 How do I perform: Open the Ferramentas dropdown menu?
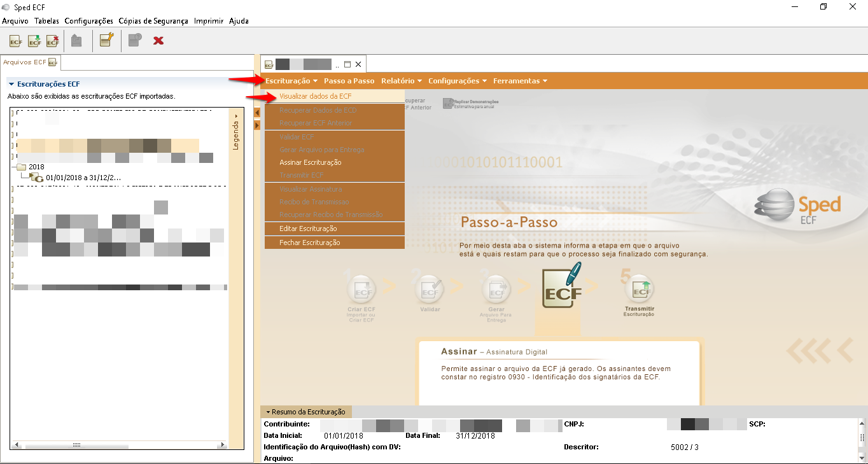520,81
